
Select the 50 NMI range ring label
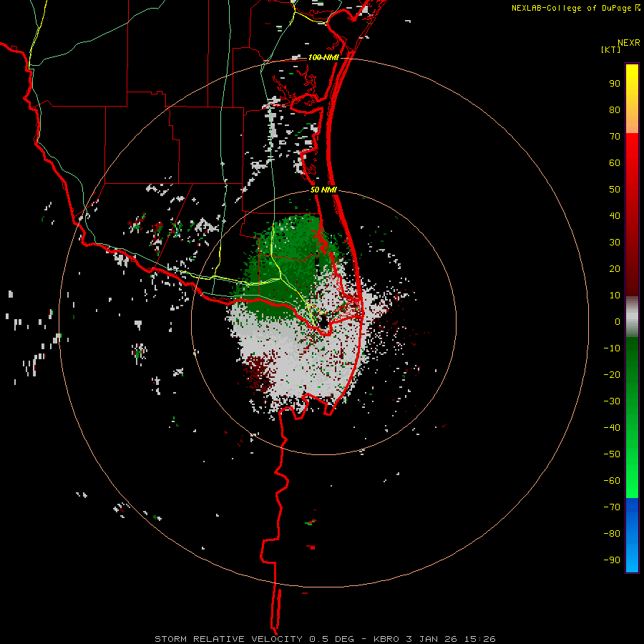[323, 190]
